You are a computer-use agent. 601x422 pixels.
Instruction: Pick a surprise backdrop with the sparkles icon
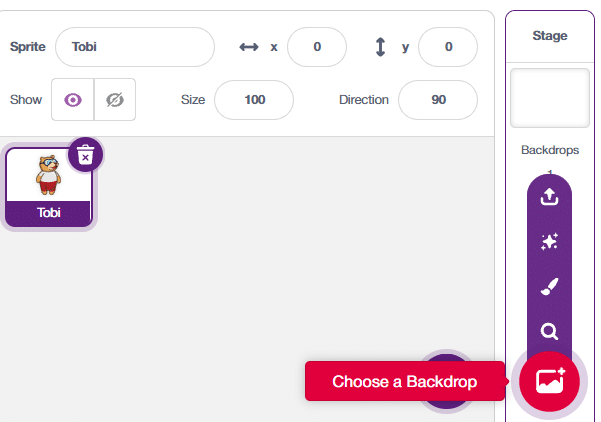click(549, 241)
